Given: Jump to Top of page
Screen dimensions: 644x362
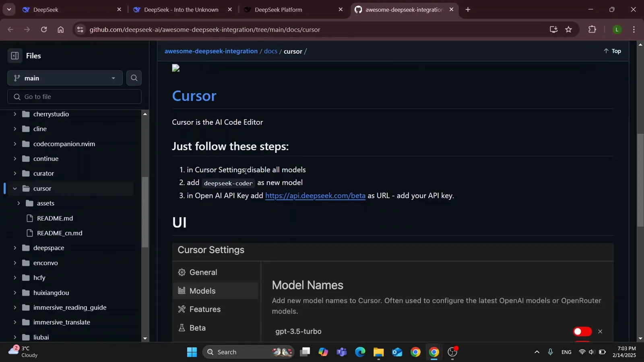Looking at the screenshot, I should pos(612,51).
